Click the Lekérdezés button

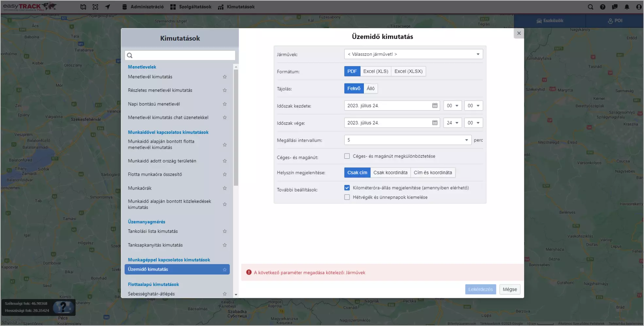(481, 289)
